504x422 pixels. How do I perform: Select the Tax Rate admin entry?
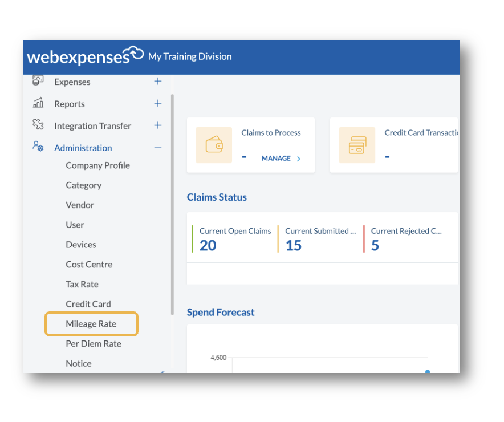click(81, 284)
